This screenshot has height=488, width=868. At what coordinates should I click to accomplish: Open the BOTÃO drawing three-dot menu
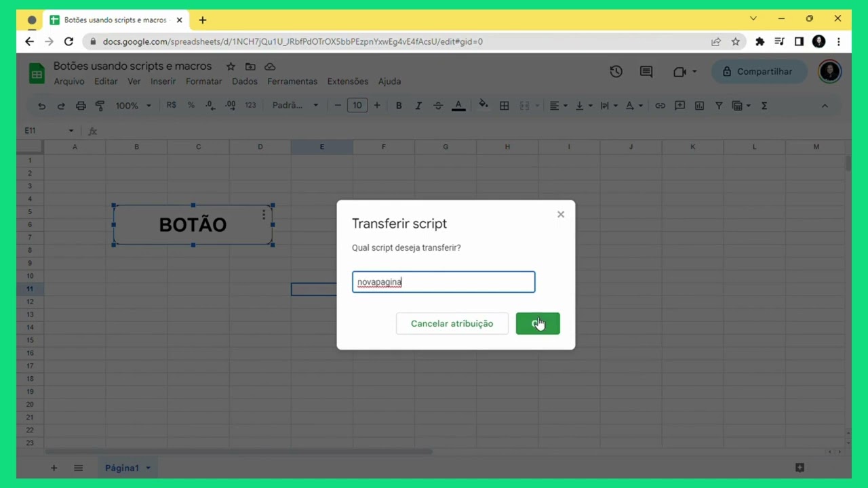coord(264,214)
